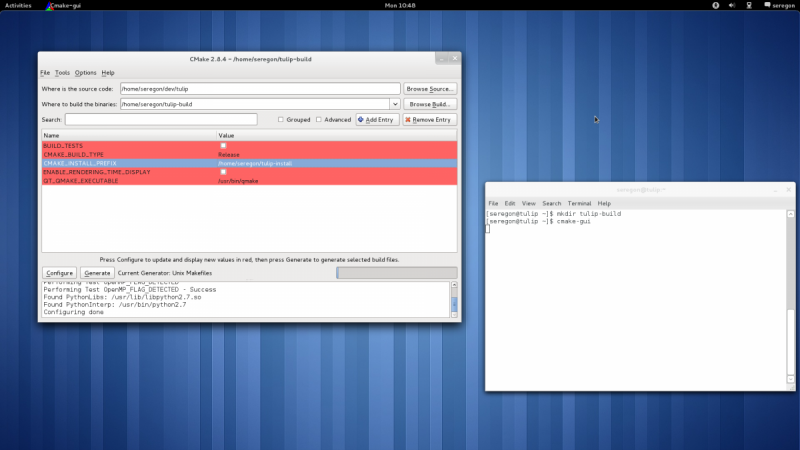This screenshot has height=450, width=800.
Task: Close the CMake window
Action: pyautogui.click(x=455, y=58)
